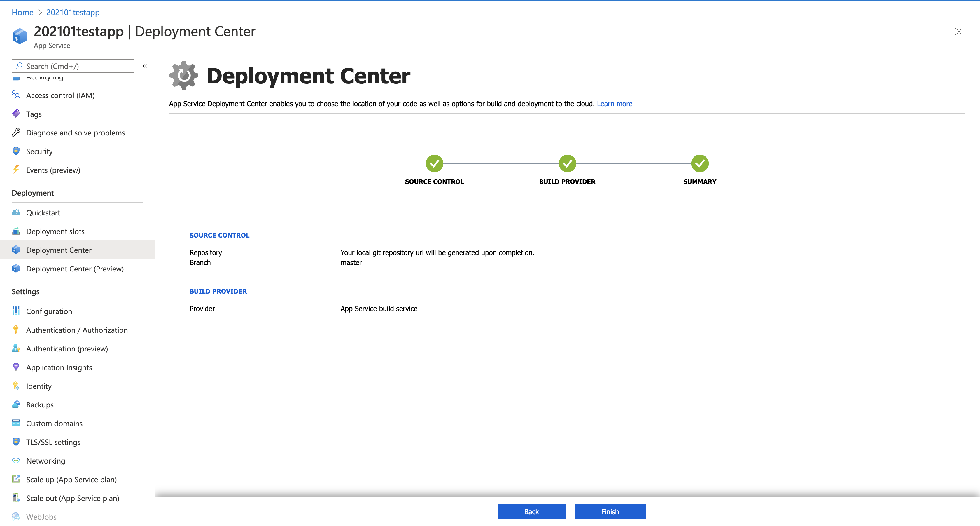This screenshot has height=526, width=980.
Task: Jump to Build Provider step checkmark
Action: click(x=567, y=164)
